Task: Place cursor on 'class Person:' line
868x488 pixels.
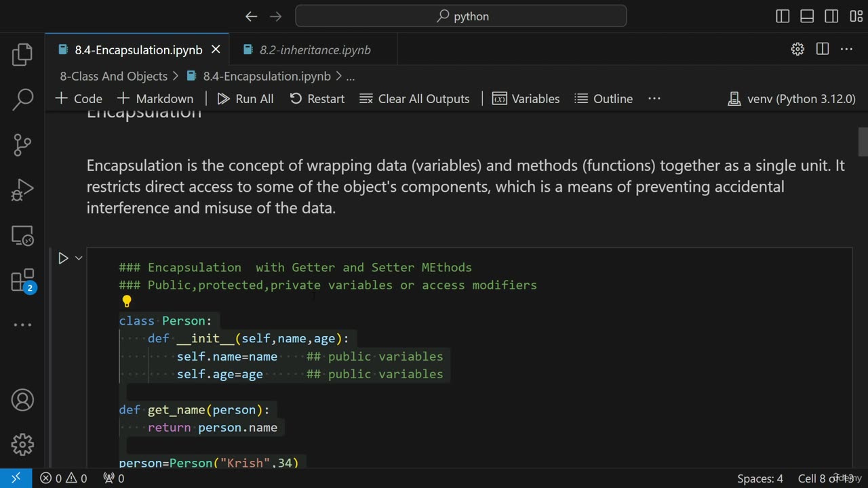Action: tap(165, 321)
